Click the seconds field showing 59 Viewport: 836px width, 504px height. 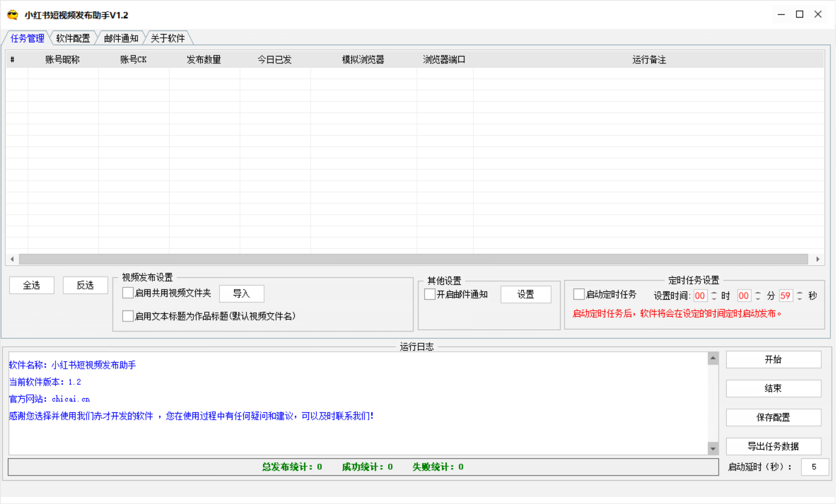786,296
